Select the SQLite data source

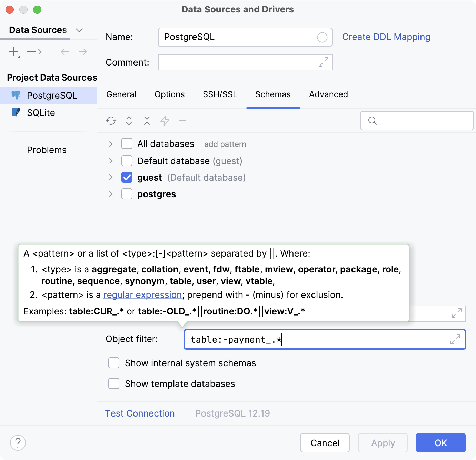[40, 112]
